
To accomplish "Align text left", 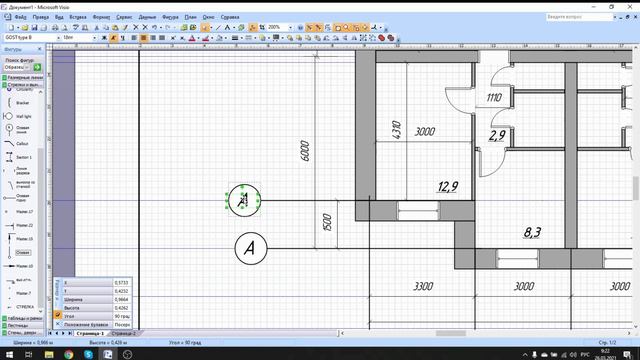I will pos(134,38).
